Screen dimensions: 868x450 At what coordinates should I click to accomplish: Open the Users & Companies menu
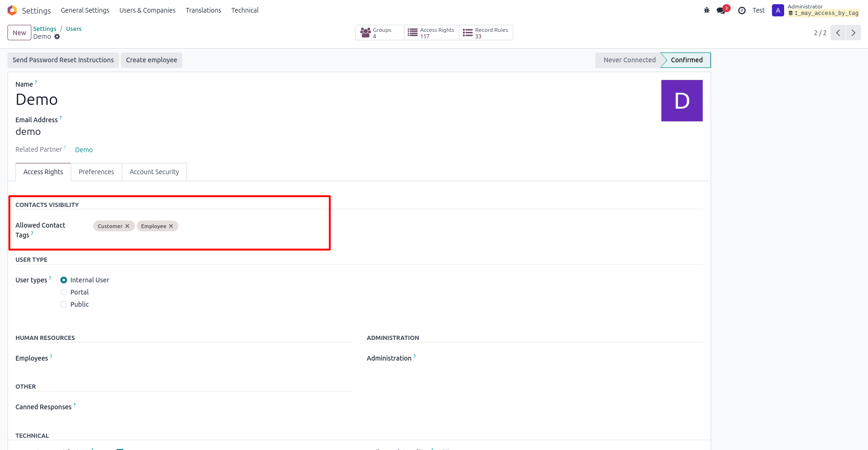click(147, 10)
